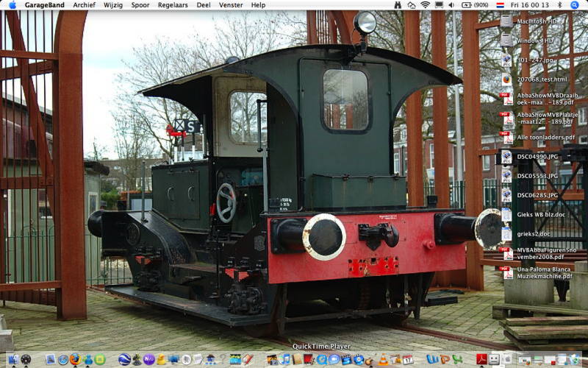The image size is (588, 368).
Task: Open iCal calendar in the Dock
Action: (x=408, y=360)
